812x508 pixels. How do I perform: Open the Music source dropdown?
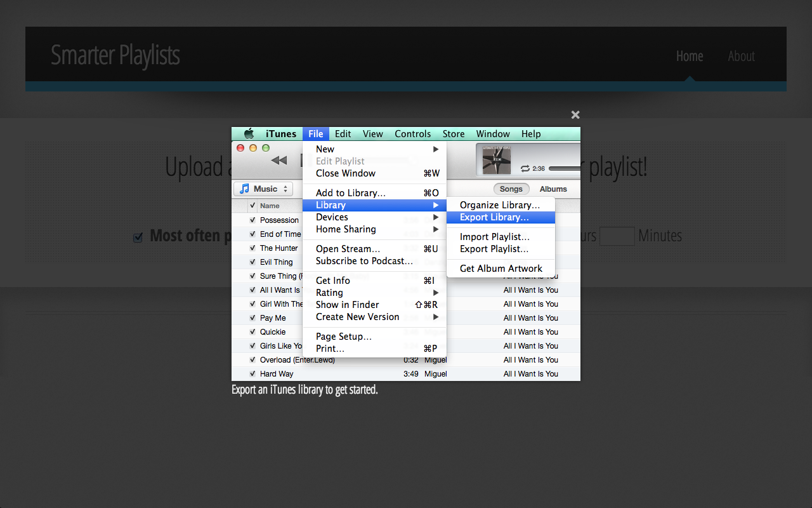coord(263,189)
